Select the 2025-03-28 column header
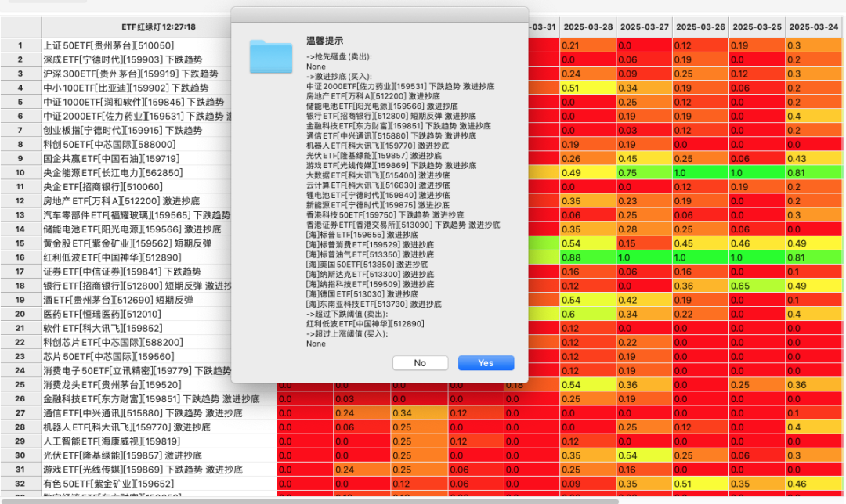The image size is (846, 504). point(588,27)
